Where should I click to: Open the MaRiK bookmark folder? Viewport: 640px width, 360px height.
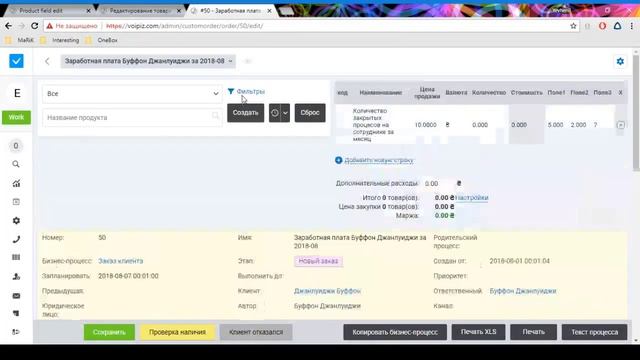tap(20, 40)
